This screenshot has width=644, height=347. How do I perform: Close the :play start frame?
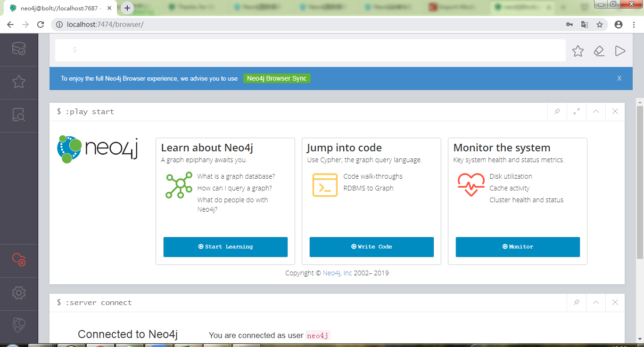[x=615, y=112]
